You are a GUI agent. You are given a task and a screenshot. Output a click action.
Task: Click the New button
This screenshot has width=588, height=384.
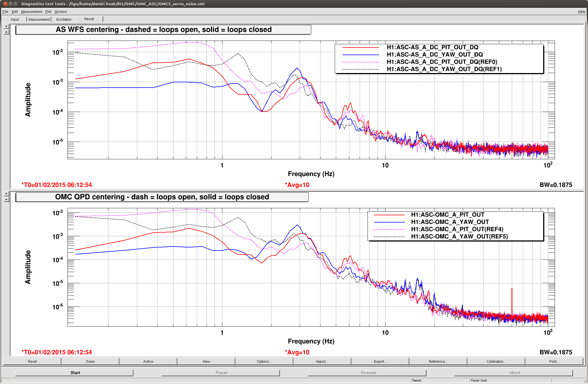[206, 361]
